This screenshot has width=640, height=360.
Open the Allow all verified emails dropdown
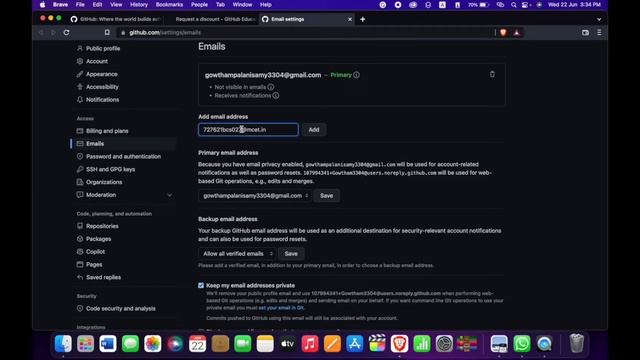pos(237,254)
